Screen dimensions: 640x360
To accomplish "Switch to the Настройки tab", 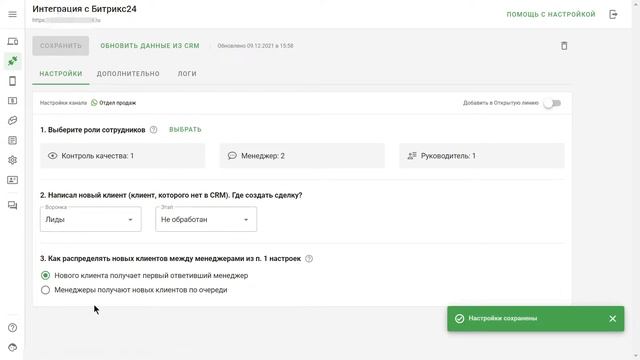I will click(61, 74).
